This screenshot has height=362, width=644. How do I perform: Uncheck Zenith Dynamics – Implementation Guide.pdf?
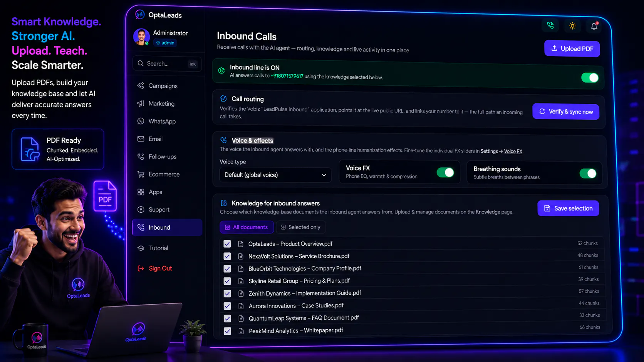click(x=227, y=294)
